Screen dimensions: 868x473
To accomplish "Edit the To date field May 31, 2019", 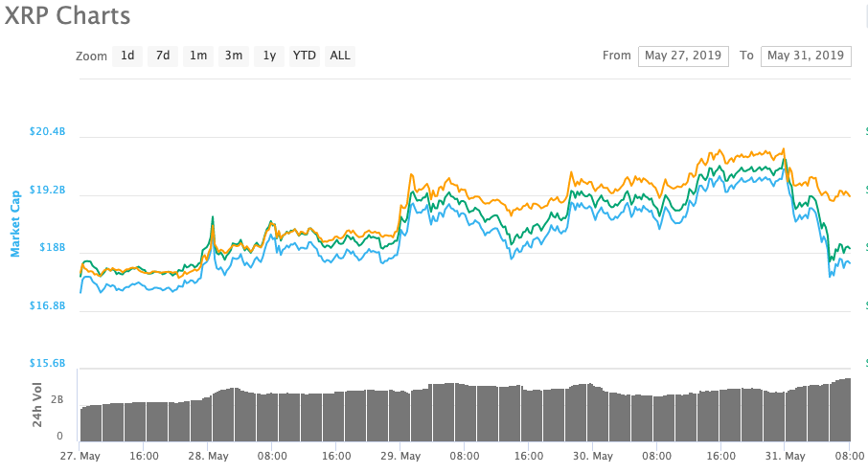I will (806, 56).
